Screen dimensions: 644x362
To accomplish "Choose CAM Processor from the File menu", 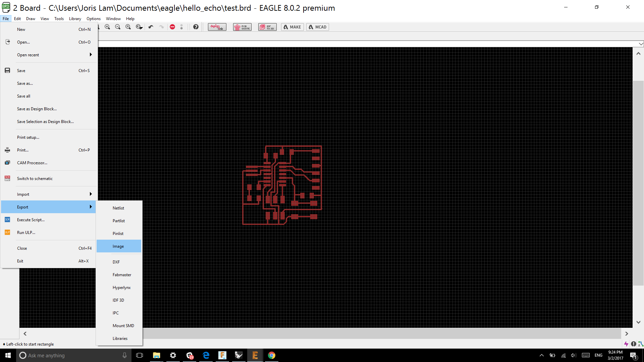I will coord(32,163).
